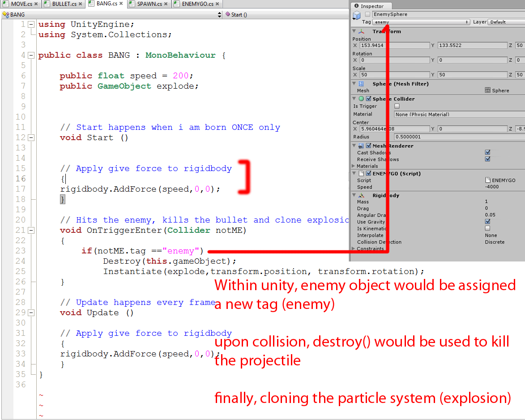Image resolution: width=525 pixels, height=420 pixels.
Task: Click the ENEMYGO script asset reference
Action: (x=500, y=180)
